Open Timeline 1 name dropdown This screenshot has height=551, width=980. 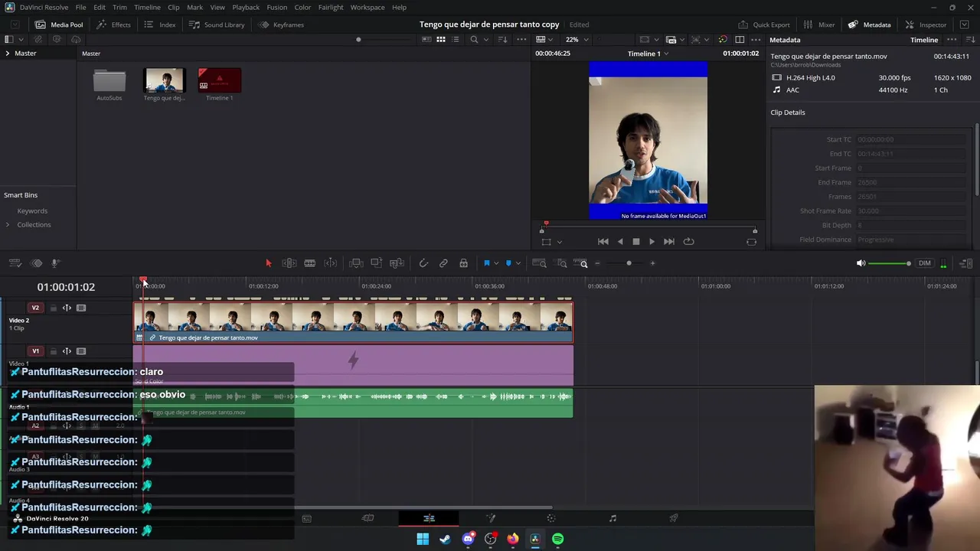648,54
